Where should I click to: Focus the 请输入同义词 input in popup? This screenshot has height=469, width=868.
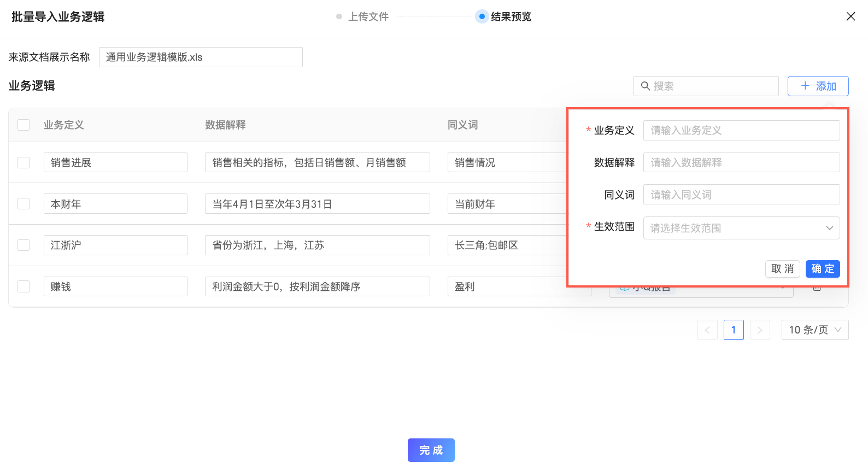point(741,195)
